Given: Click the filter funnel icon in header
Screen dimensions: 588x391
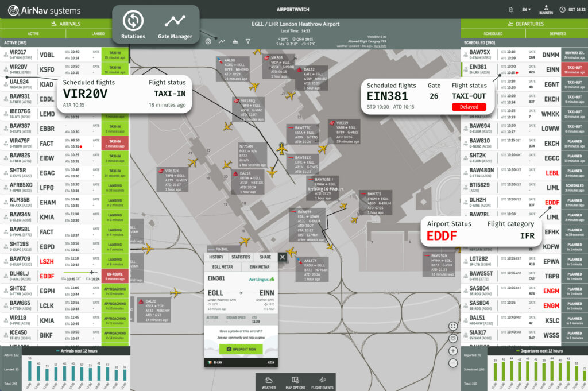Looking at the screenshot, I should [x=248, y=41].
